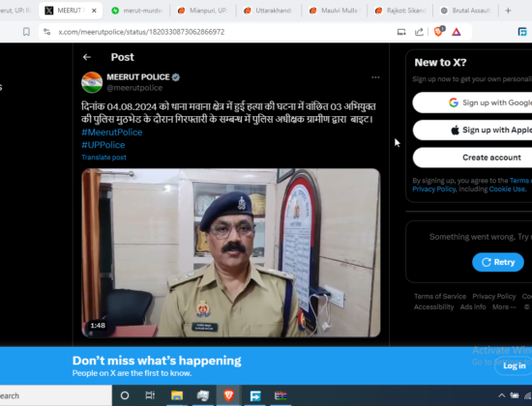Open the Brave browser taskbar icon
Image resolution: width=532 pixels, height=406 pixels.
click(229, 395)
